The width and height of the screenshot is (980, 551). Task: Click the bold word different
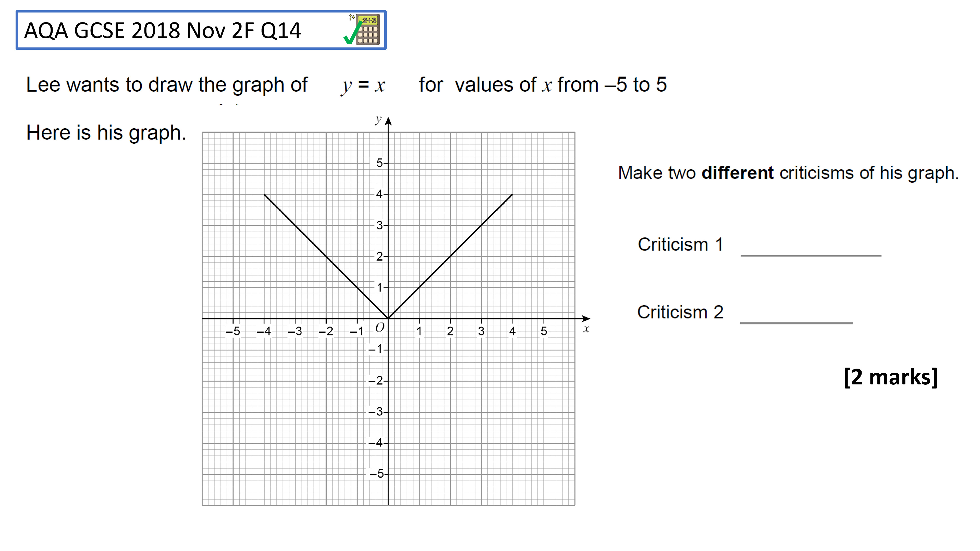point(738,173)
